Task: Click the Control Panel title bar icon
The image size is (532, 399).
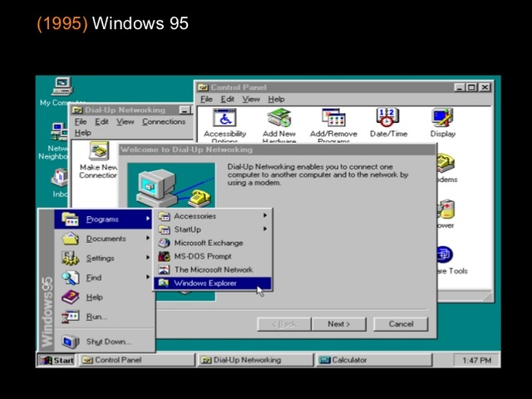Action: tap(203, 87)
